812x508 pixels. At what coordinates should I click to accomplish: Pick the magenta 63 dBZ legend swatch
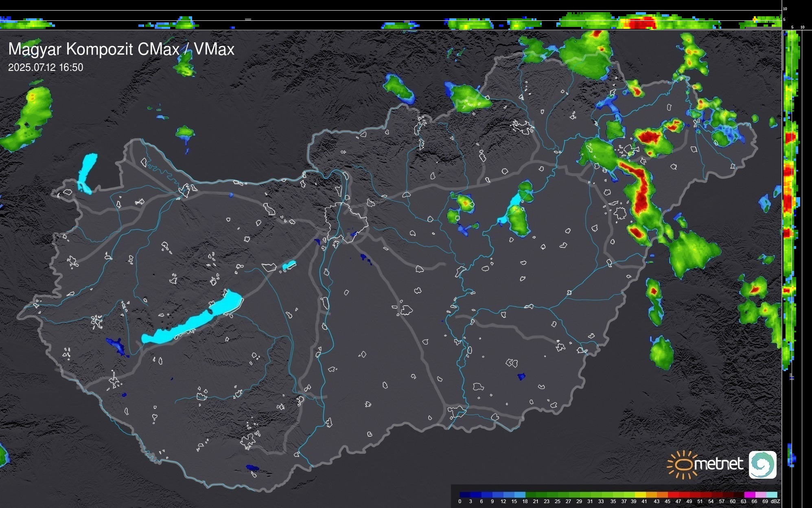coord(749,495)
